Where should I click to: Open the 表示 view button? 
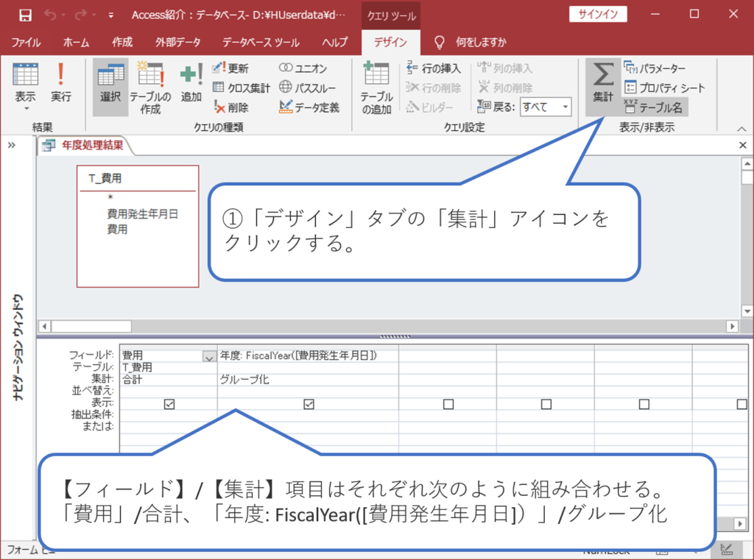(x=25, y=87)
